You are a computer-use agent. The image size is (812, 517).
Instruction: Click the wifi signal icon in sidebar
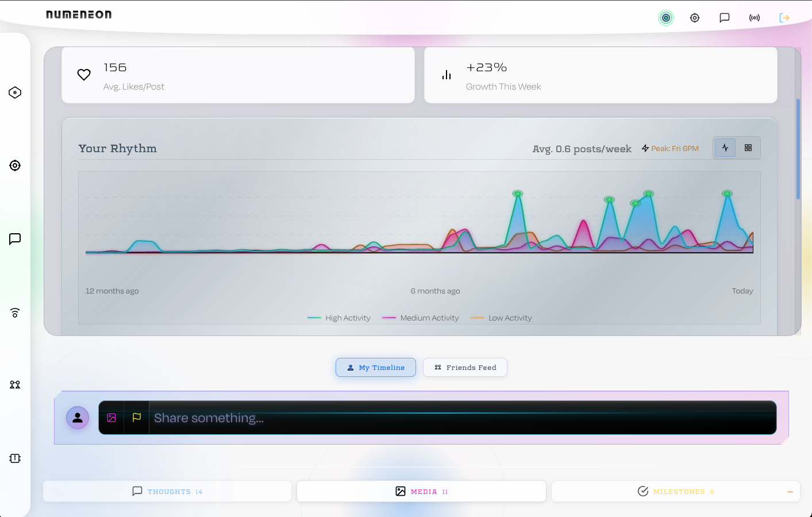pyautogui.click(x=15, y=312)
